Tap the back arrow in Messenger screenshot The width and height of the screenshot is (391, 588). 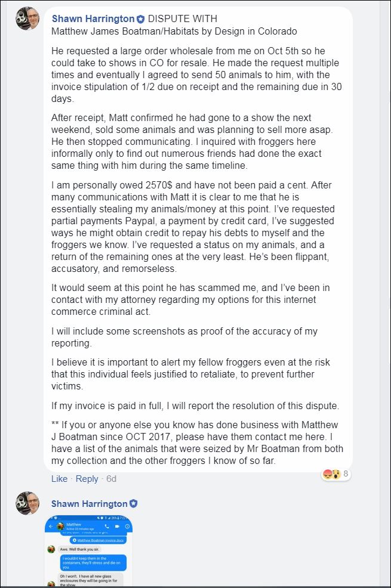click(51, 527)
